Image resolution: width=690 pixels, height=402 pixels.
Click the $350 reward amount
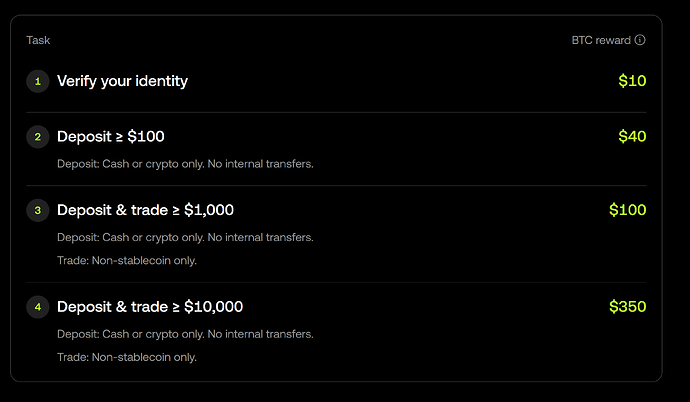tap(628, 307)
